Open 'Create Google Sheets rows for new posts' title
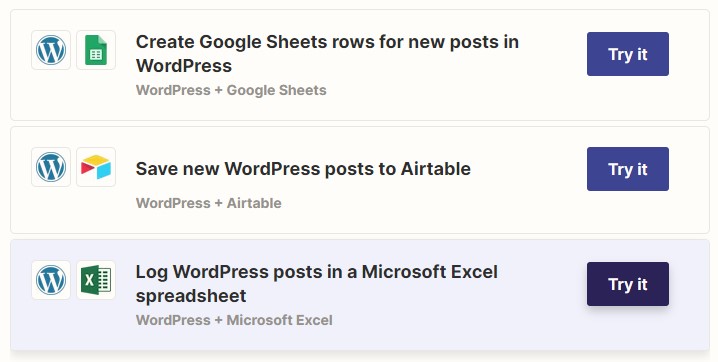This screenshot has width=718, height=362. (x=327, y=54)
